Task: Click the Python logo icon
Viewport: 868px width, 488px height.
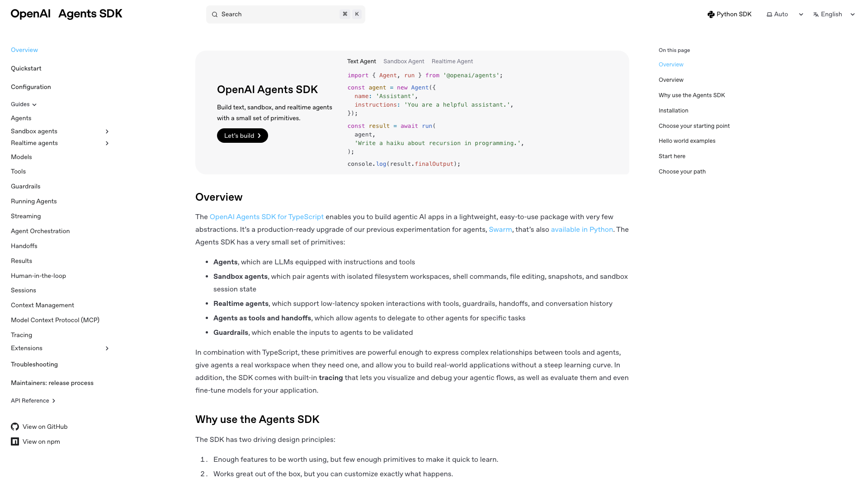Action: (711, 14)
